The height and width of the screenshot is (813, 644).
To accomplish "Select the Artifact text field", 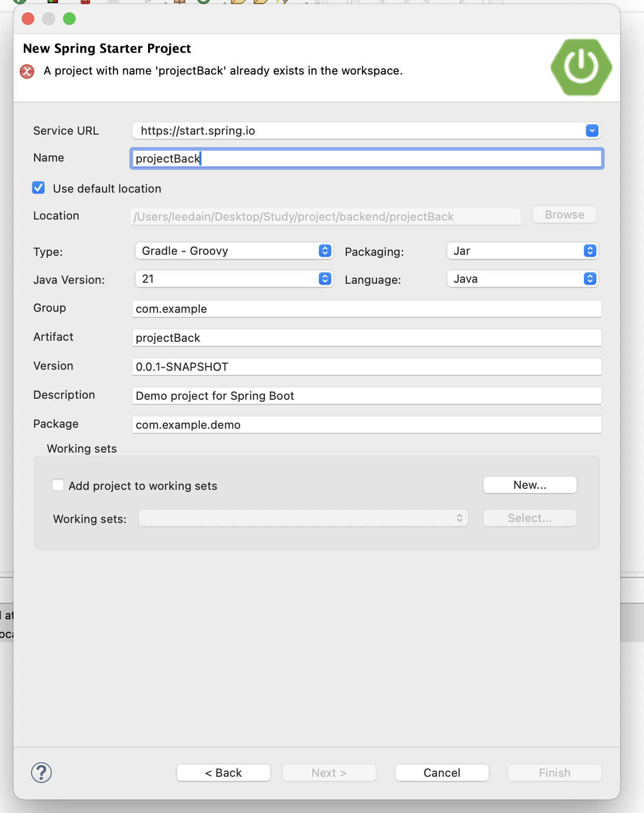I will click(x=367, y=338).
